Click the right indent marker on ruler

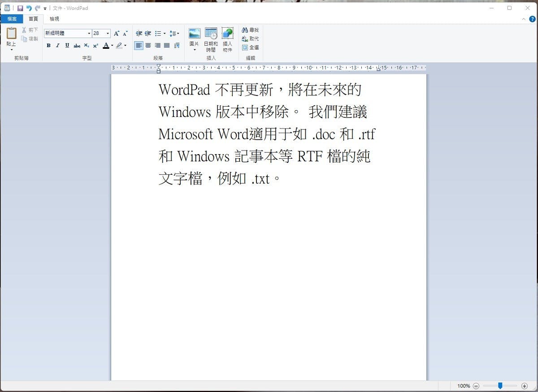(x=378, y=69)
